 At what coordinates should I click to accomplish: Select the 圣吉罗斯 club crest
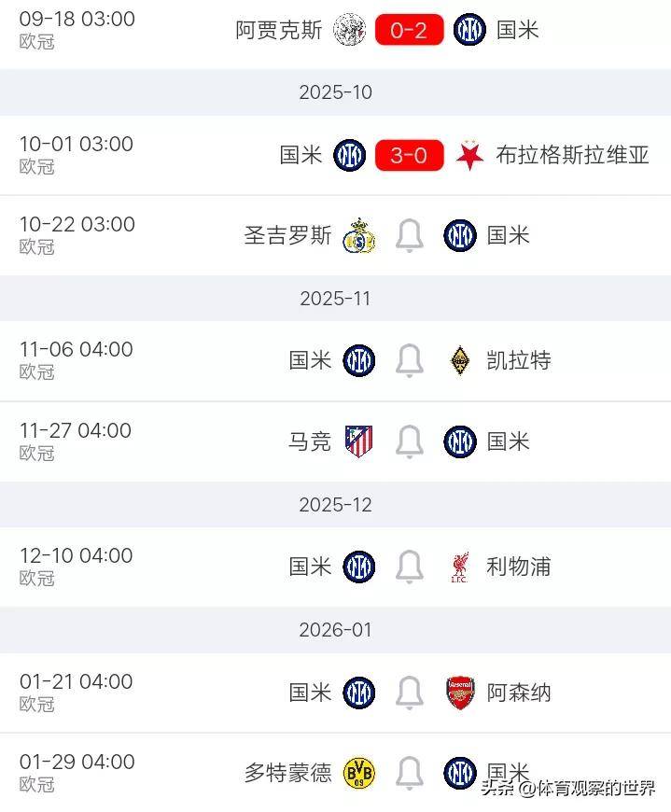pyautogui.click(x=359, y=235)
